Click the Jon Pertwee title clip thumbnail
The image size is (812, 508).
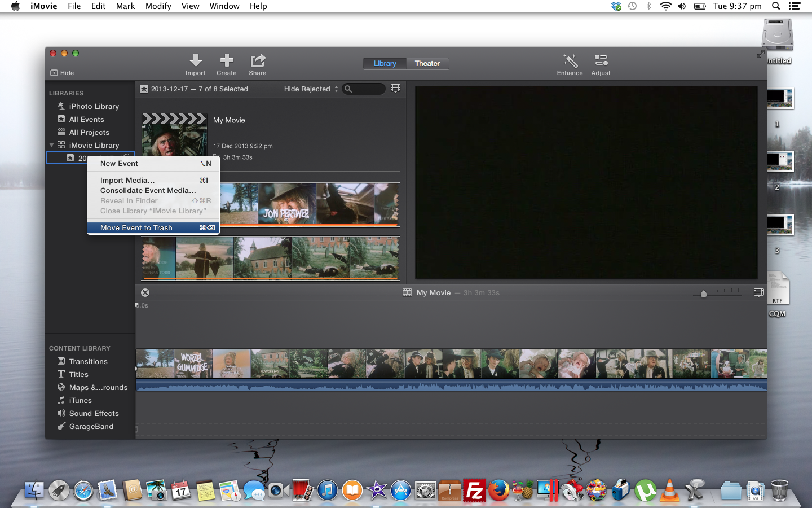[287, 204]
